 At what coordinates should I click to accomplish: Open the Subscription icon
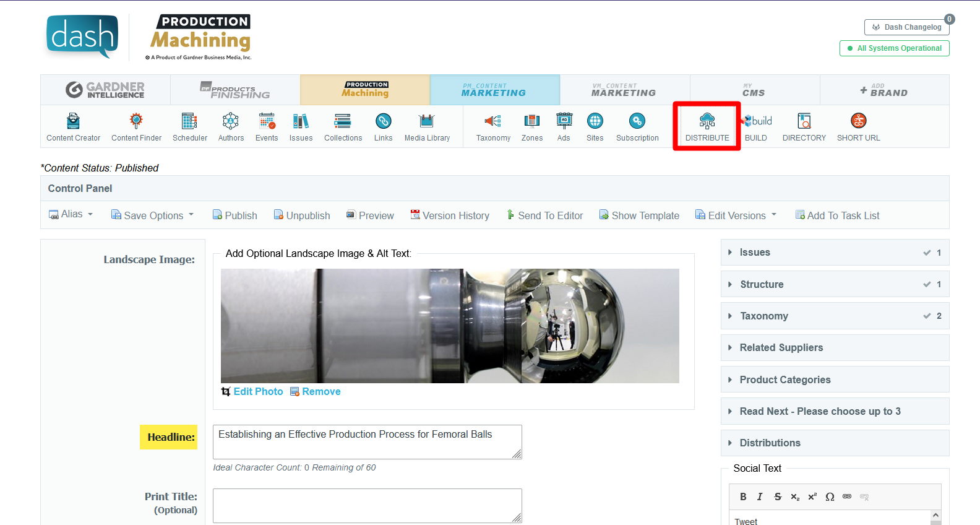click(x=637, y=127)
